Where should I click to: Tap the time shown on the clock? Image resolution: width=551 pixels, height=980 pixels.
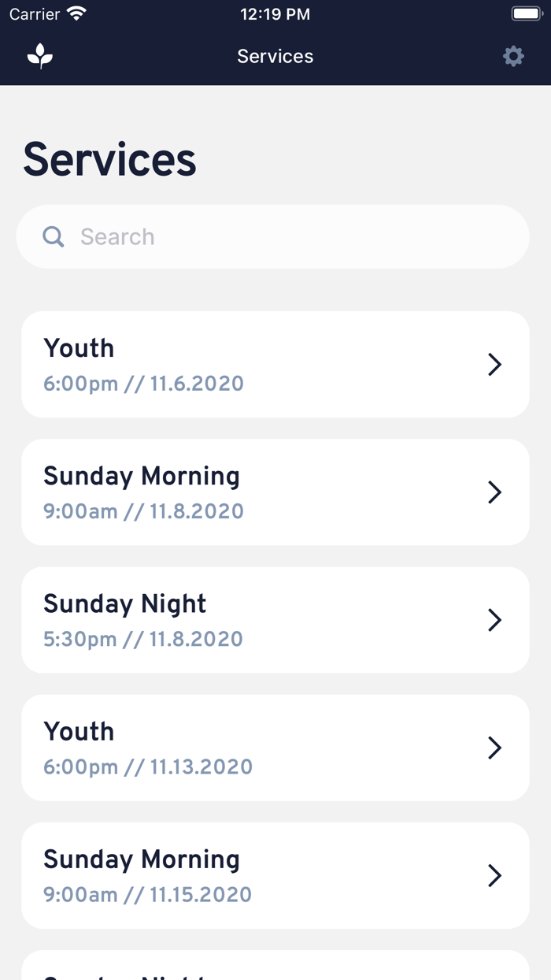[x=275, y=13]
